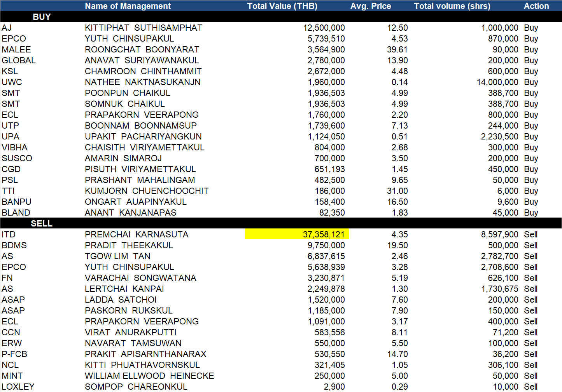Screen dimensions: 562x392
Task: Click WILLIAM ELLWOOD HEINECKE name cell
Action: tap(149, 376)
